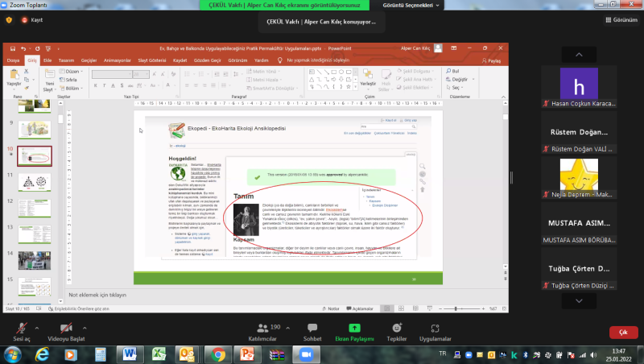The height and width of the screenshot is (364, 644).
Task: Open the Uygulamalar apps panel
Action: point(435,331)
